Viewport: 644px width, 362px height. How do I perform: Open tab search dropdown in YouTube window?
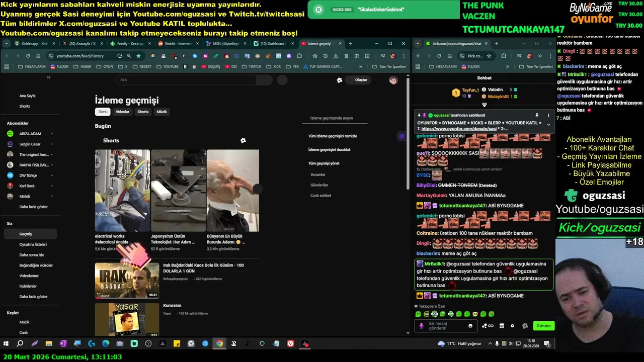pos(6,44)
